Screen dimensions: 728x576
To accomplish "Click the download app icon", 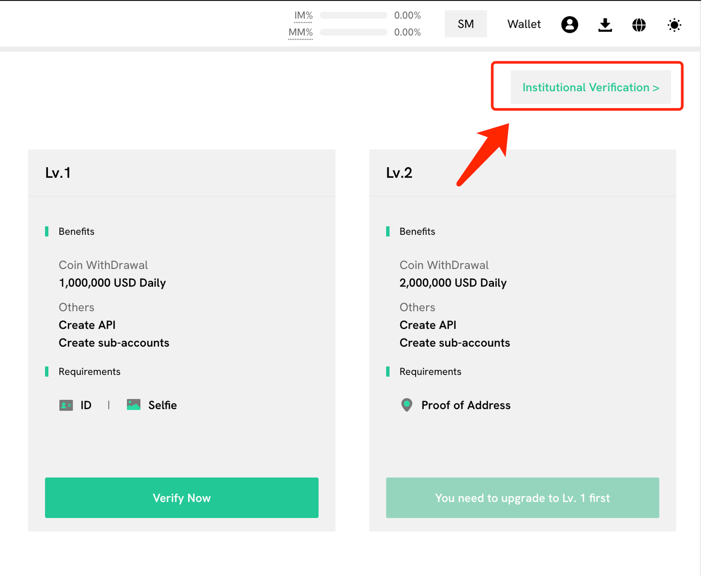I will (605, 25).
